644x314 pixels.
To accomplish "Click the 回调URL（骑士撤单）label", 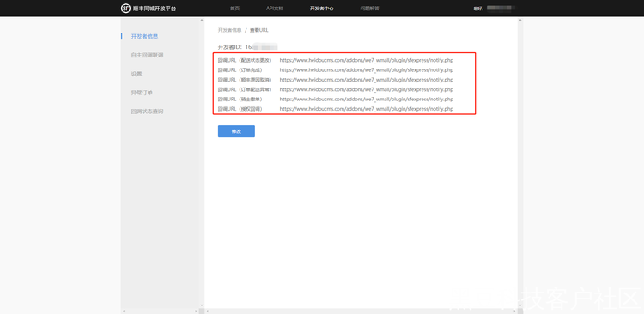I will click(240, 100).
